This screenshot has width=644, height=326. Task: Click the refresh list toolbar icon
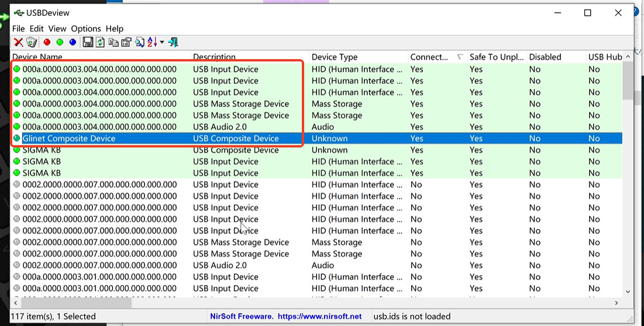point(101,42)
